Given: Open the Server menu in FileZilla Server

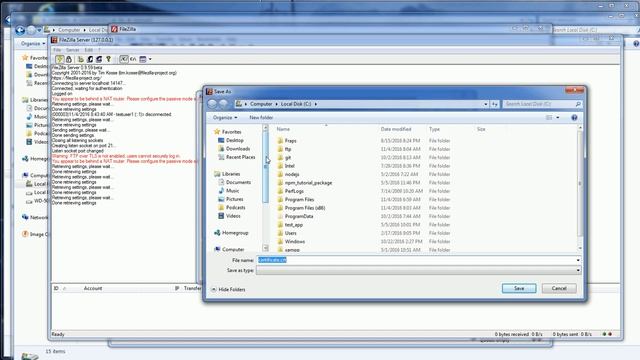Looking at the screenshot, I should click(x=73, y=50).
